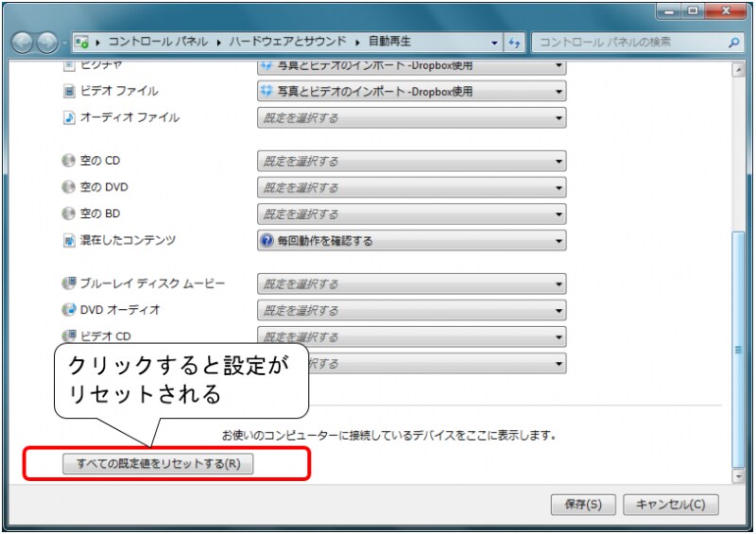Image resolution: width=756 pixels, height=534 pixels.
Task: Open the 混在したコンテンツ action dropdown
Action: point(412,241)
